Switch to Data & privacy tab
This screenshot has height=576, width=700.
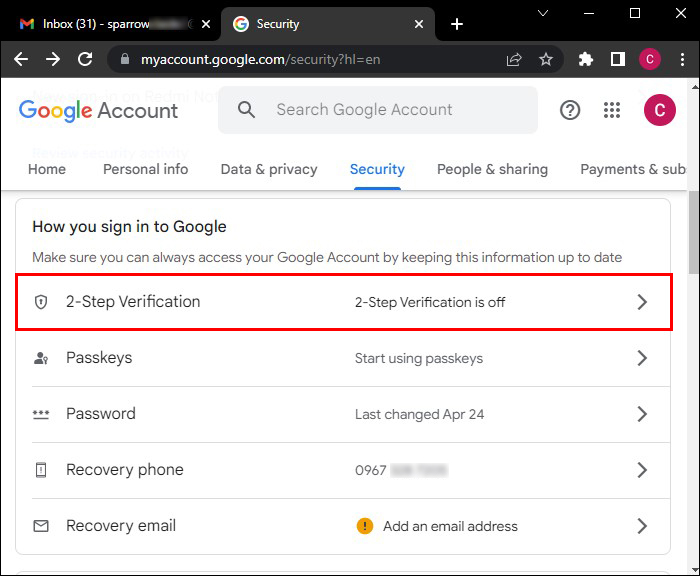[x=269, y=169]
